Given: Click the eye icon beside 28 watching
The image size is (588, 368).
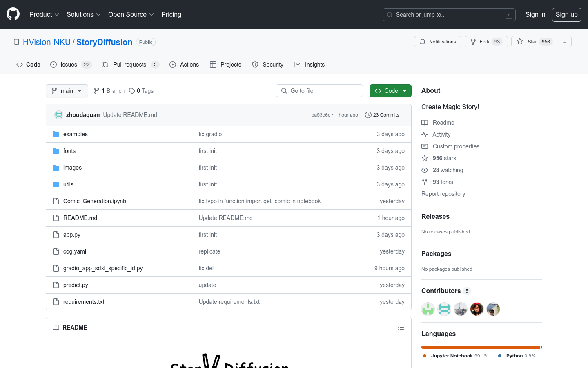Looking at the screenshot, I should (425, 170).
